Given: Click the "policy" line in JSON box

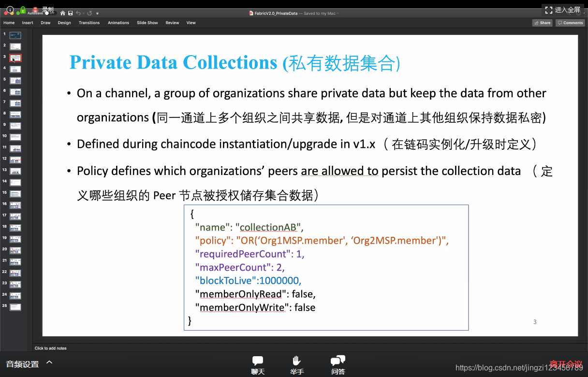Looking at the screenshot, I should click(322, 241).
